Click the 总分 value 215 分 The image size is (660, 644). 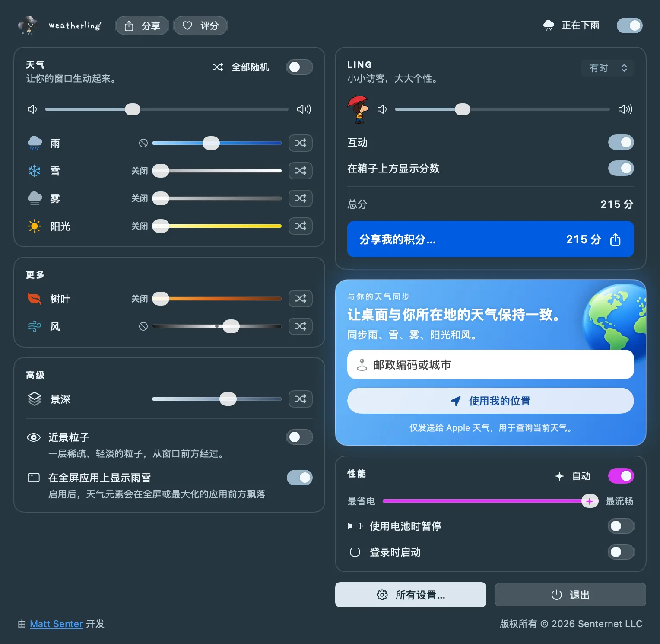click(x=617, y=204)
